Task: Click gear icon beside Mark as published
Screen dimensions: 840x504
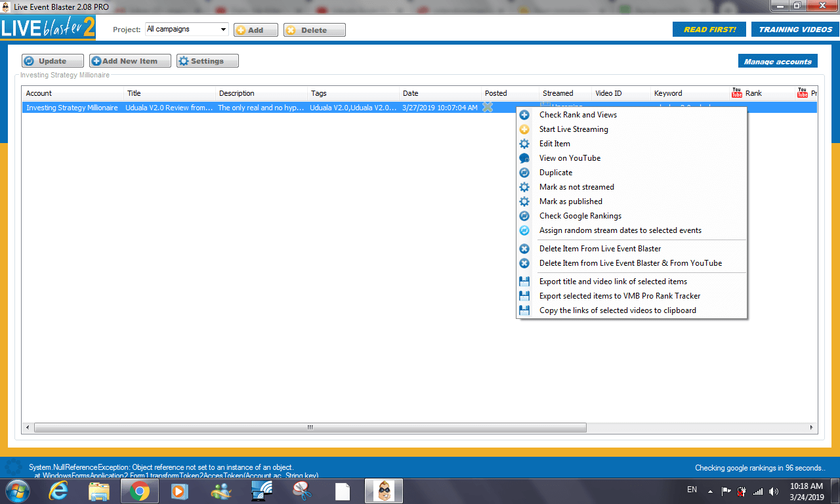Action: tap(524, 201)
